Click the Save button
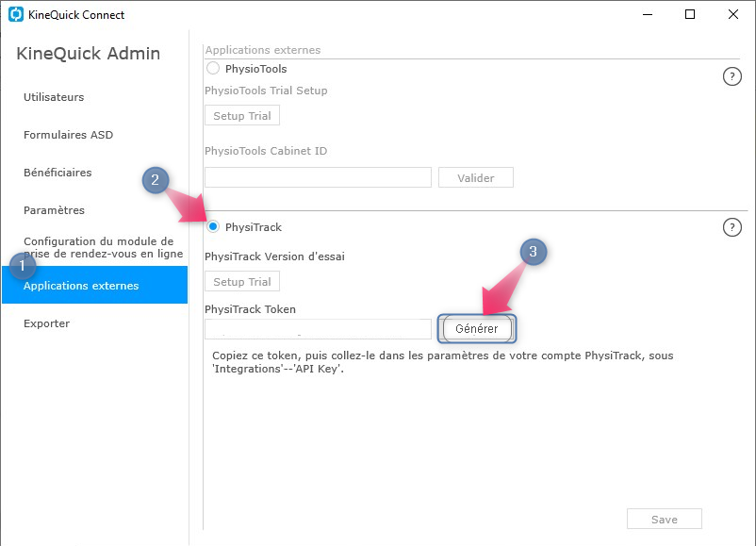 click(665, 519)
